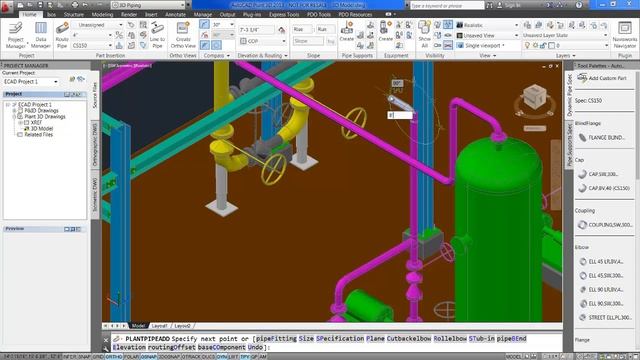Select FLANGE BLIND part in tool palette
The width and height of the screenshot is (640, 360).
(x=602, y=138)
